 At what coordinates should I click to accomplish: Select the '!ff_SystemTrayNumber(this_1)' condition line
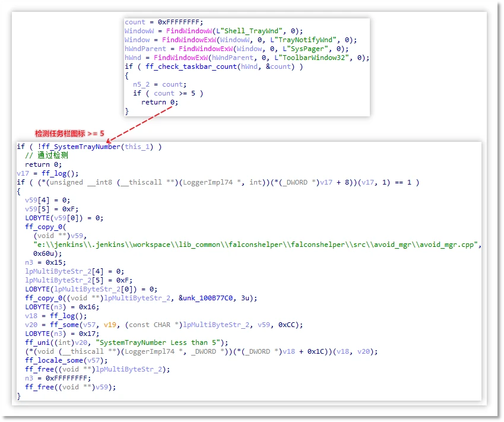(x=90, y=147)
